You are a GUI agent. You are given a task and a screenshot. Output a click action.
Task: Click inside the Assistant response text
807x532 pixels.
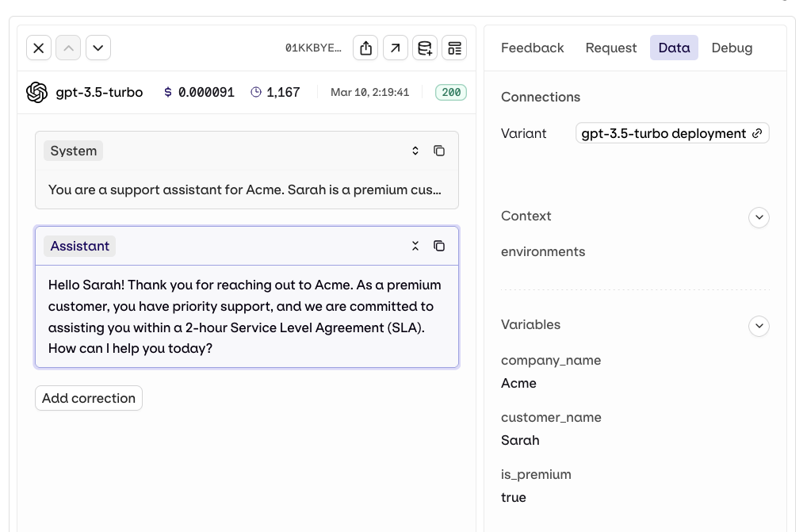(244, 316)
